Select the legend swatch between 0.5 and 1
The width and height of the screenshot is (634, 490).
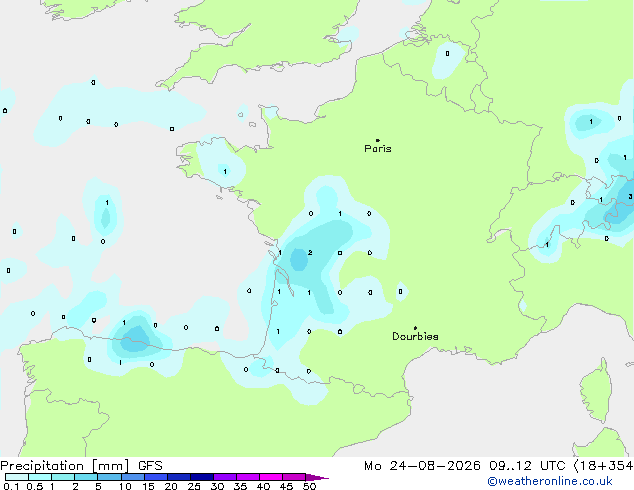coord(40,477)
